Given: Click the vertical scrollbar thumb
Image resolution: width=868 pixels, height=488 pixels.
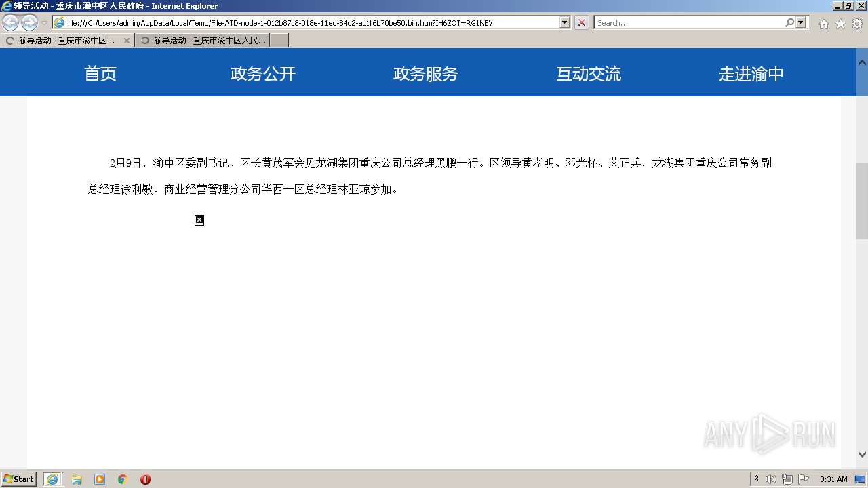Looking at the screenshot, I should pos(862,201).
